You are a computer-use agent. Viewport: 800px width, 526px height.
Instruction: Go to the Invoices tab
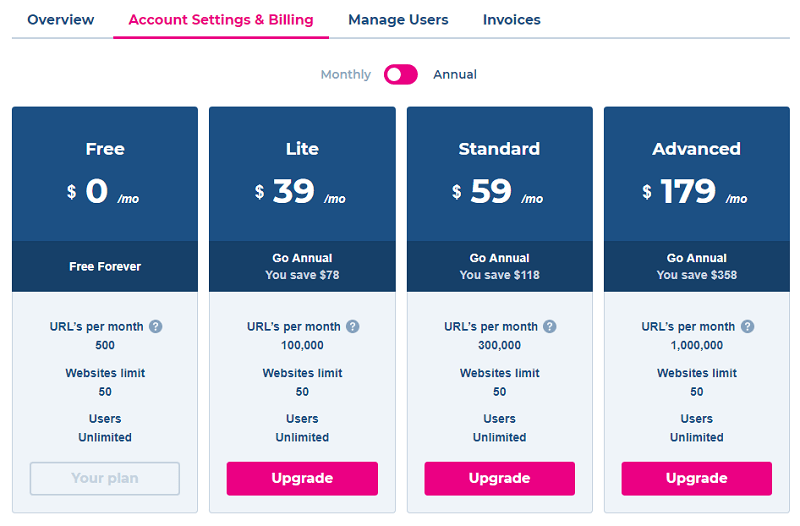[x=511, y=20]
